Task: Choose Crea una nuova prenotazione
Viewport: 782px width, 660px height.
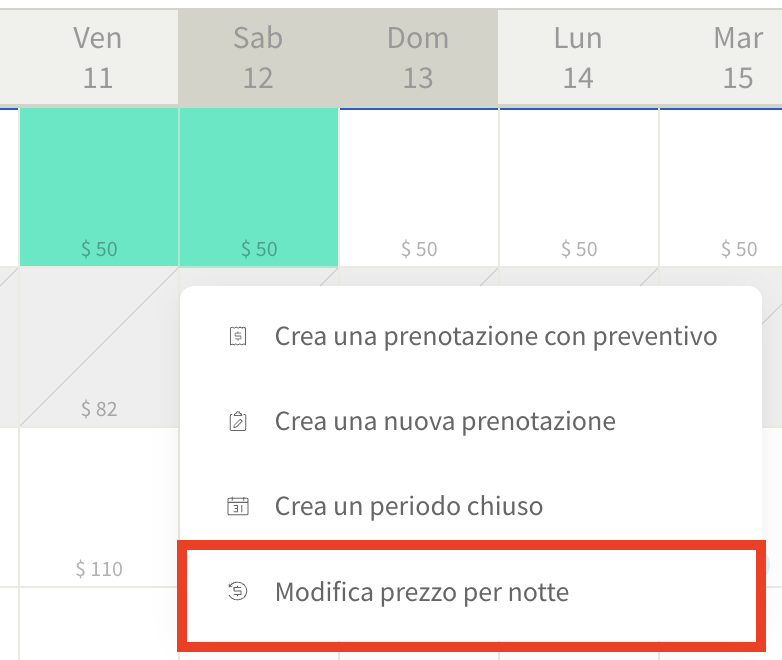Action: tap(445, 421)
